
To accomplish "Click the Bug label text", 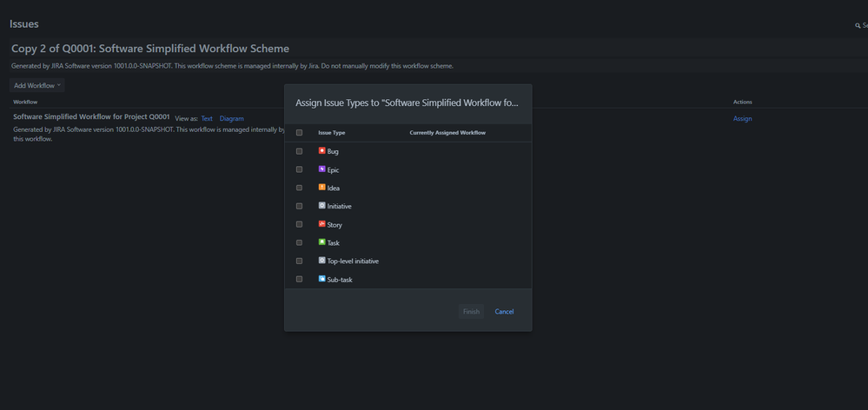I will coord(333,152).
